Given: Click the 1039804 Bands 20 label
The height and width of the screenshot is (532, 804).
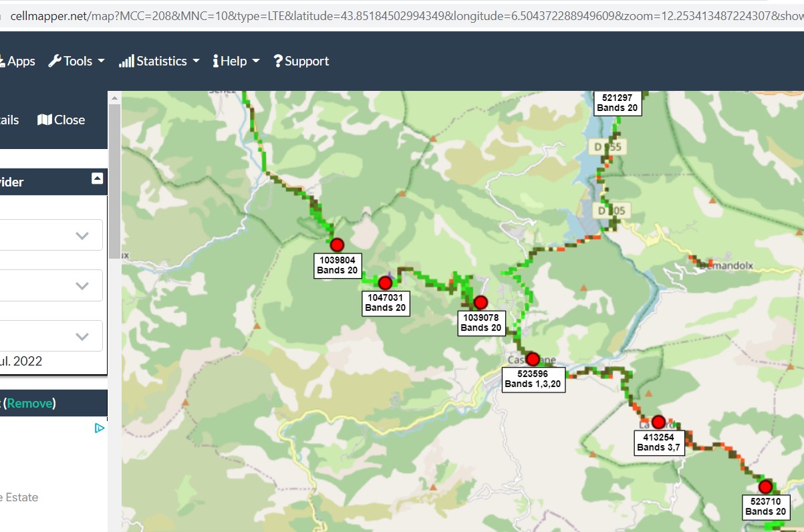Looking at the screenshot, I should [x=338, y=265].
